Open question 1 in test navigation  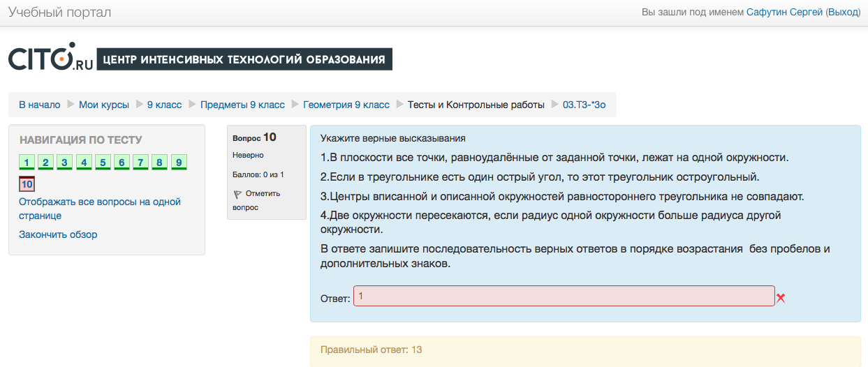point(27,163)
